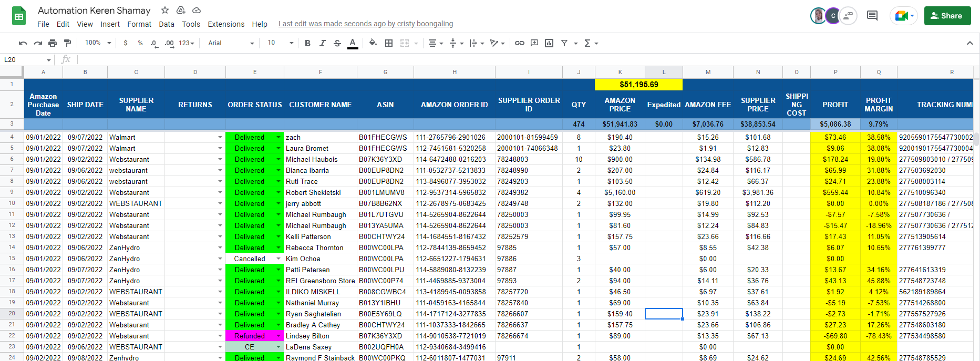Toggle italic formatting
This screenshot has height=361, width=980.
point(323,43)
